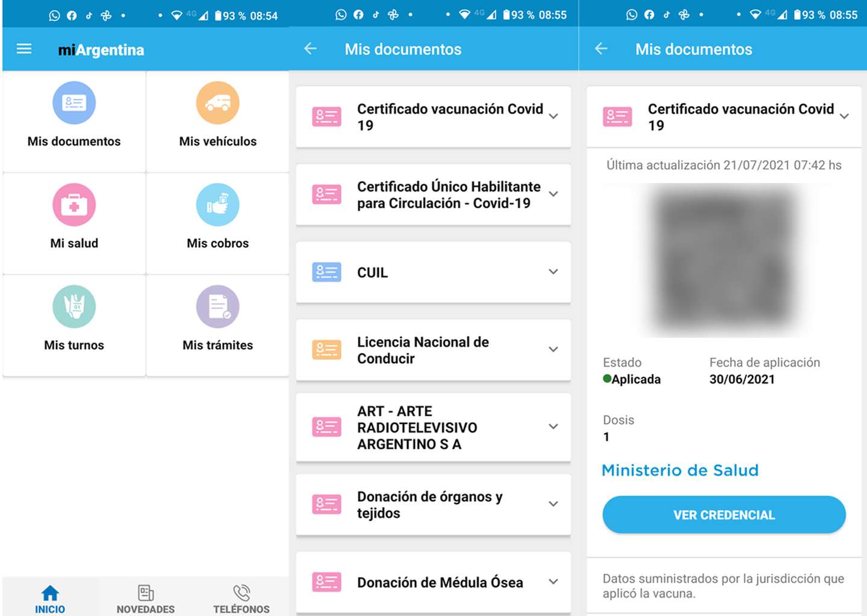Expand the CUIL document card
The height and width of the screenshot is (616, 867).
tap(553, 272)
